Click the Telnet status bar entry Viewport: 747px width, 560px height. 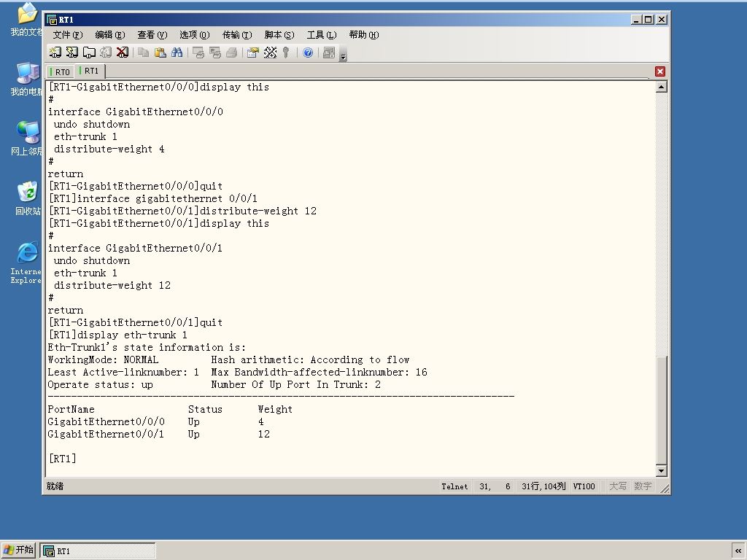point(454,486)
